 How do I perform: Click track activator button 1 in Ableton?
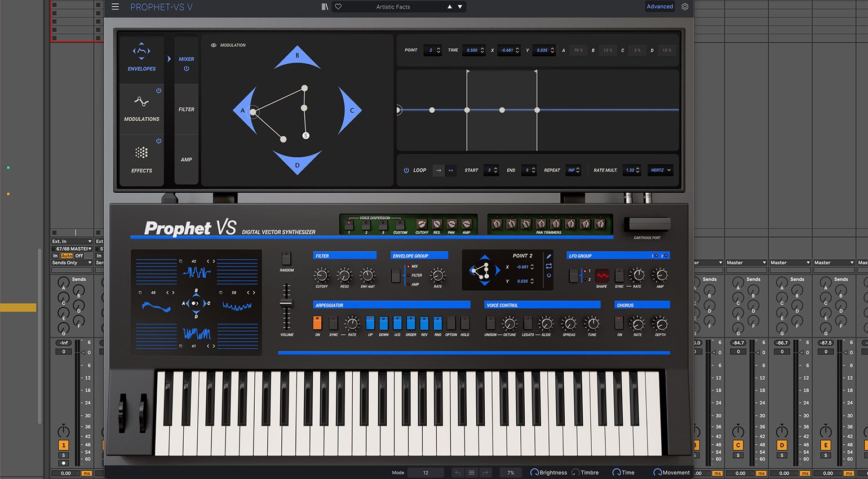tap(64, 445)
